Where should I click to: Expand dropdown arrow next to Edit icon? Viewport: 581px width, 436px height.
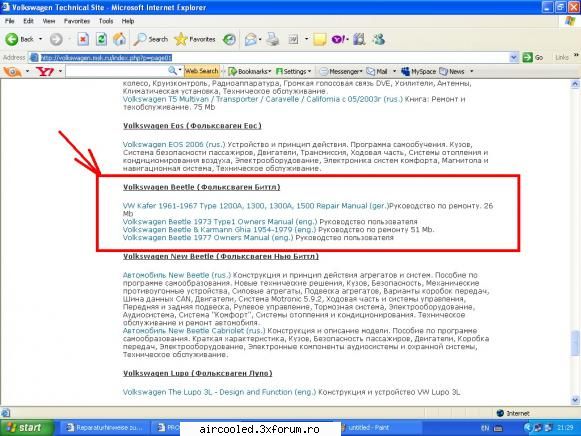306,39
